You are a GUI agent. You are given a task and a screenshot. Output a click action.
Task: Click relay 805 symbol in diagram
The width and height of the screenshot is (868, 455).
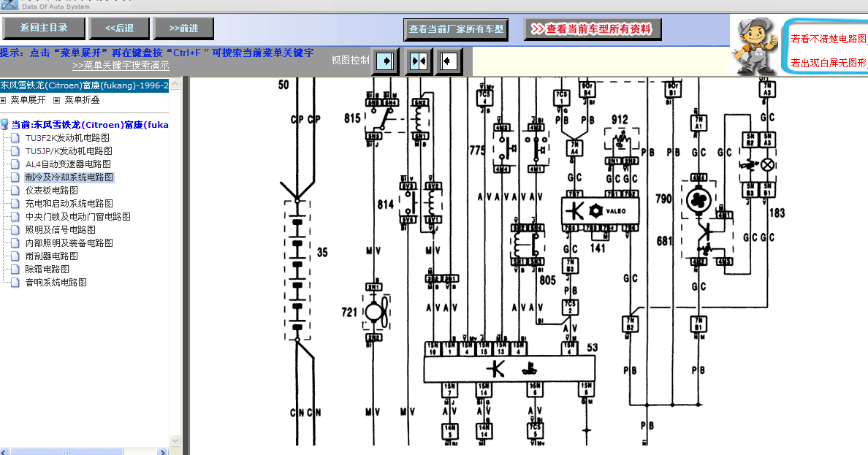528,245
